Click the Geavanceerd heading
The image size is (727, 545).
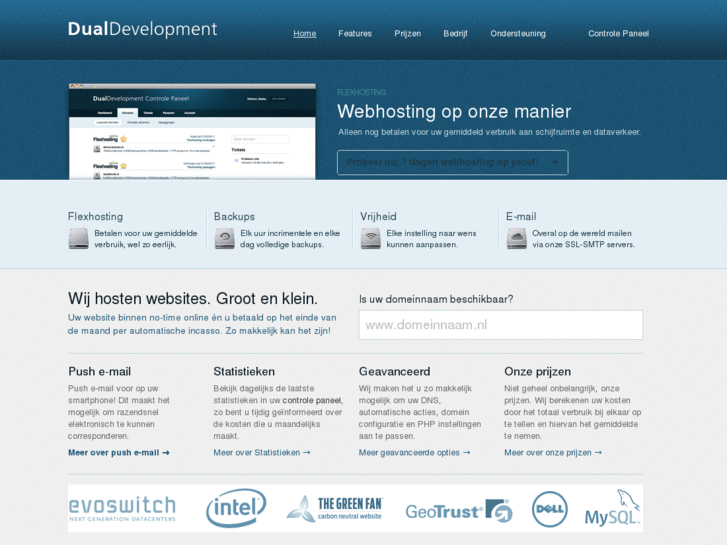click(x=395, y=372)
